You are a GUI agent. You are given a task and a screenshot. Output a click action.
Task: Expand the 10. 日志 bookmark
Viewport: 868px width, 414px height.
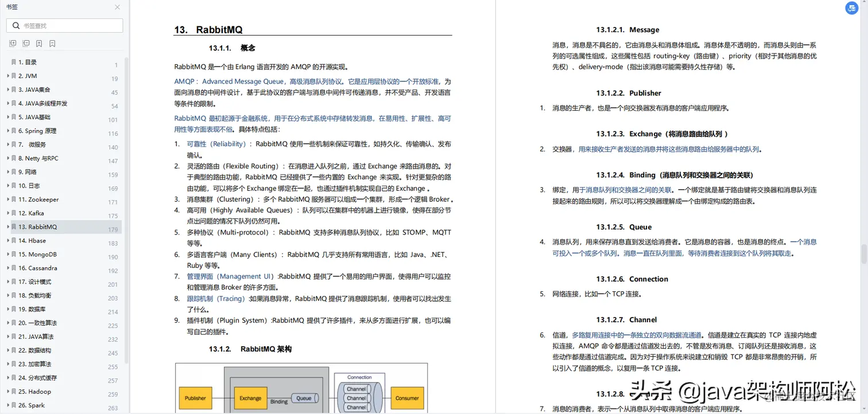7,186
